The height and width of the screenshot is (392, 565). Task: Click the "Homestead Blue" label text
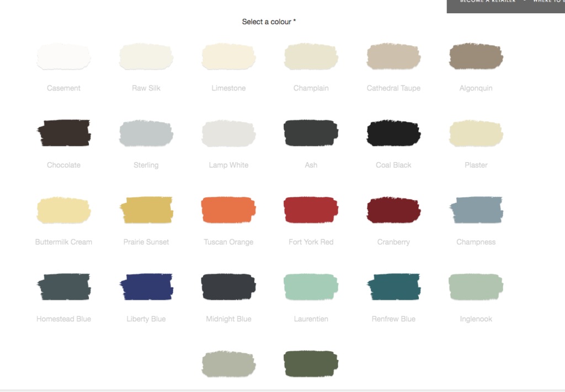[64, 319]
